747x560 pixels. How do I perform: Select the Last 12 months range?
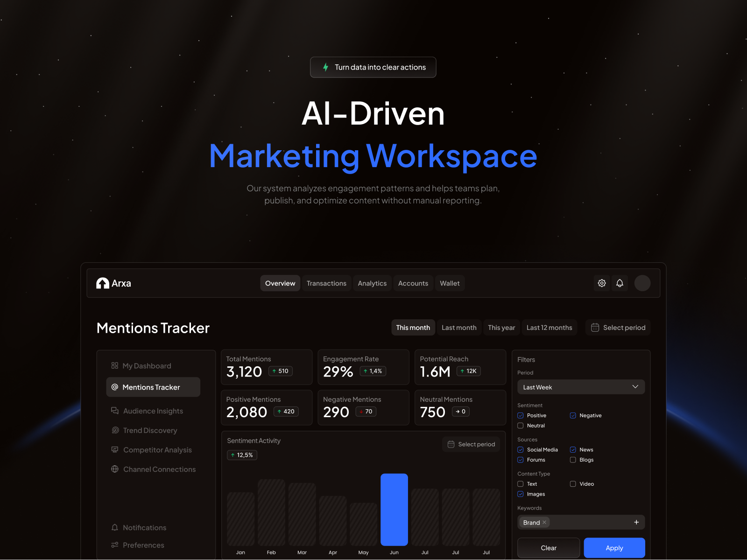550,328
